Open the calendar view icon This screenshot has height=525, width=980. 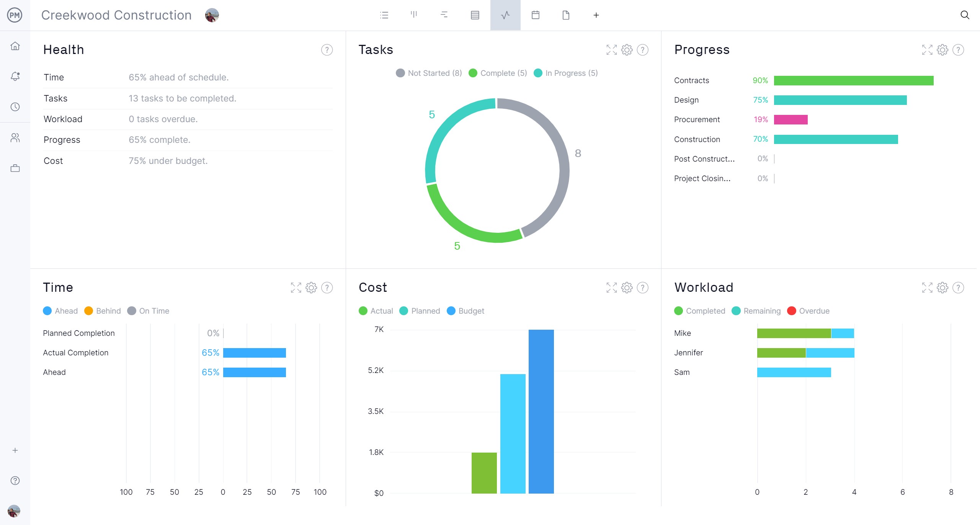pyautogui.click(x=535, y=16)
